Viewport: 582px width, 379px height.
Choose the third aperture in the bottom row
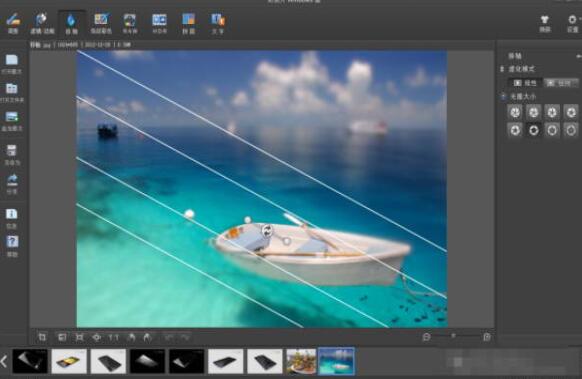coord(552,130)
